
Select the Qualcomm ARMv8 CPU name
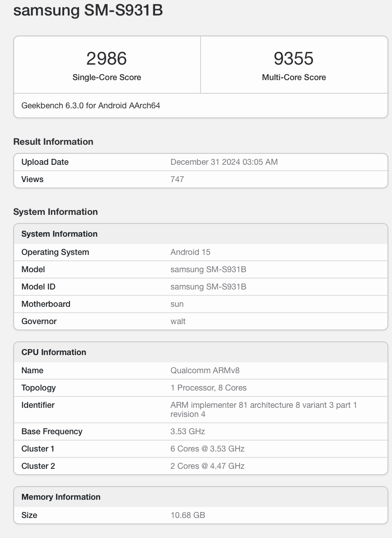click(206, 371)
